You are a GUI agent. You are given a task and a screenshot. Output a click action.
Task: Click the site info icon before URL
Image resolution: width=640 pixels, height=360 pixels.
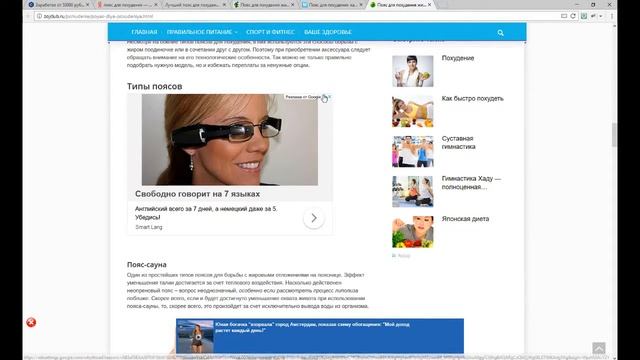(x=39, y=16)
